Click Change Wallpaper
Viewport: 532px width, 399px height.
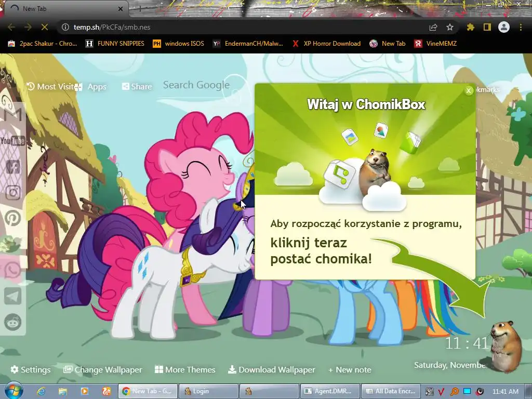[x=102, y=369]
